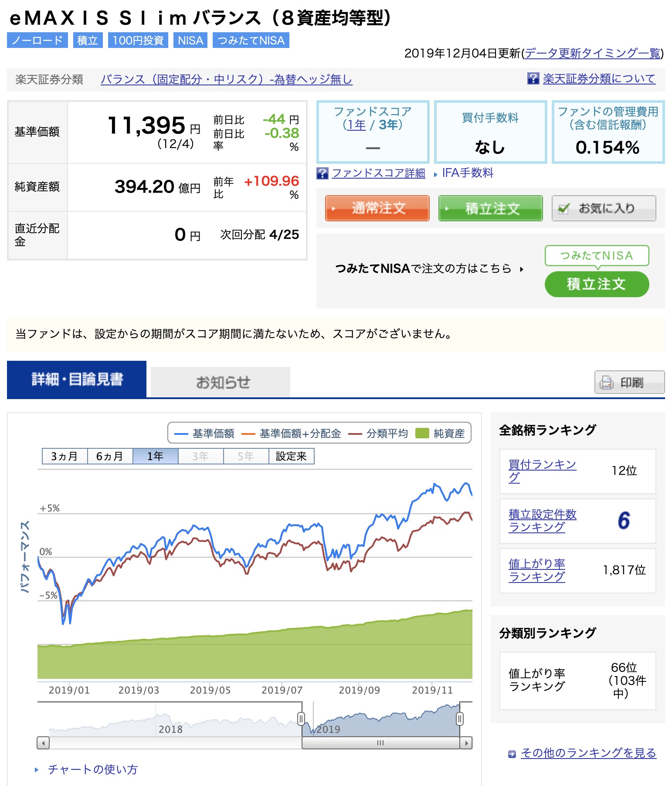Click the help icon beside 楽天証券分類について
This screenshot has height=786, width=672.
tap(533, 78)
